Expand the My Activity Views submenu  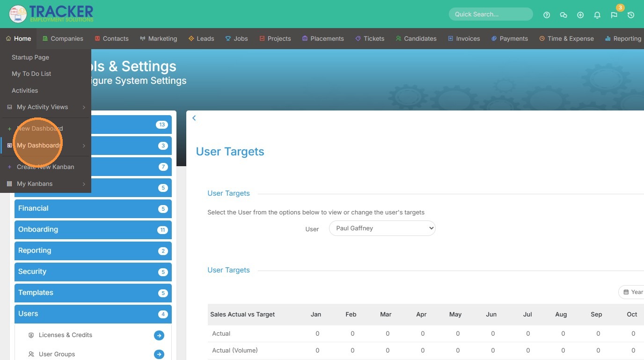click(x=45, y=107)
